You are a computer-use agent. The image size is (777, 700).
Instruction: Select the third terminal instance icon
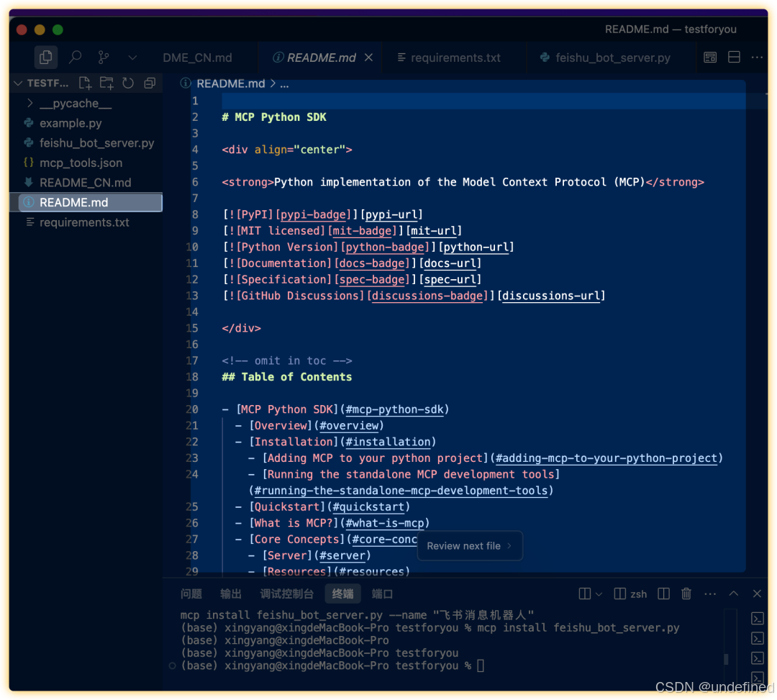tap(757, 658)
